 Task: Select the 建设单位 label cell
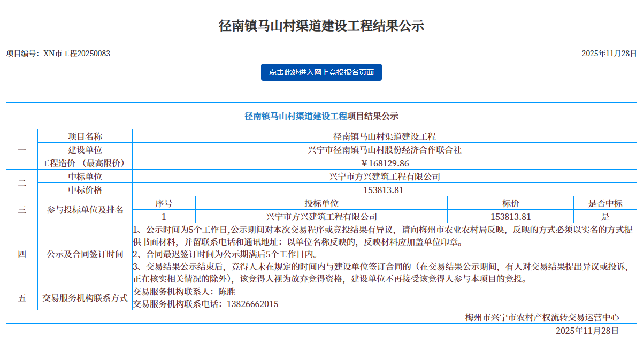[x=85, y=150]
